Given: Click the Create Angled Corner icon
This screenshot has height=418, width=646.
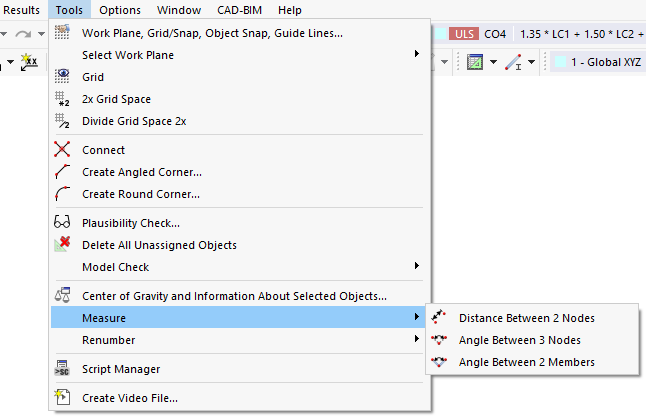Looking at the screenshot, I should point(62,172).
